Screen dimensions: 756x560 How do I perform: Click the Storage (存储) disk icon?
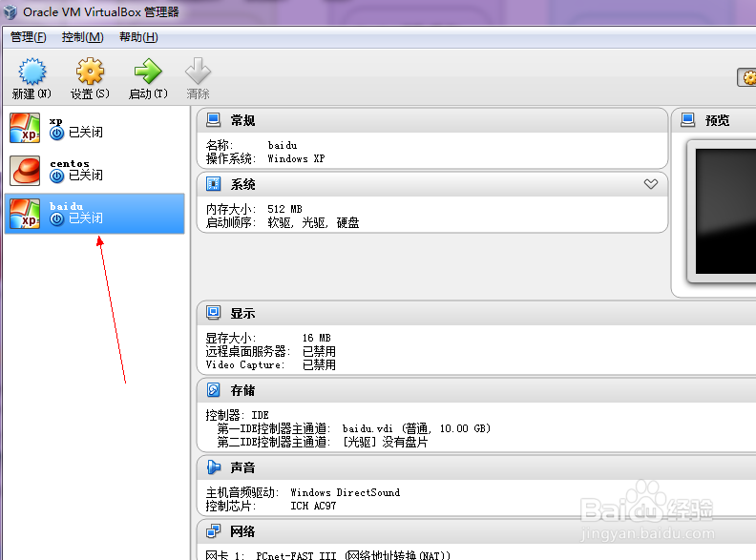coord(213,390)
